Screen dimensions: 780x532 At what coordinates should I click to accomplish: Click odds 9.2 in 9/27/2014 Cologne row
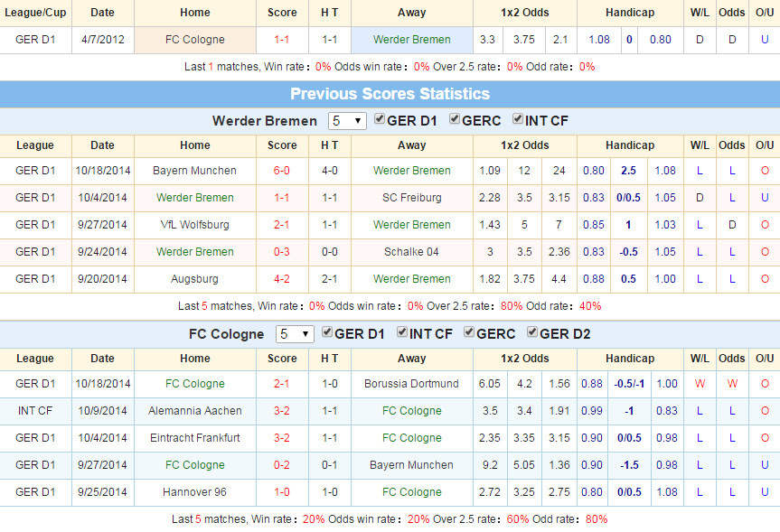tap(490, 465)
